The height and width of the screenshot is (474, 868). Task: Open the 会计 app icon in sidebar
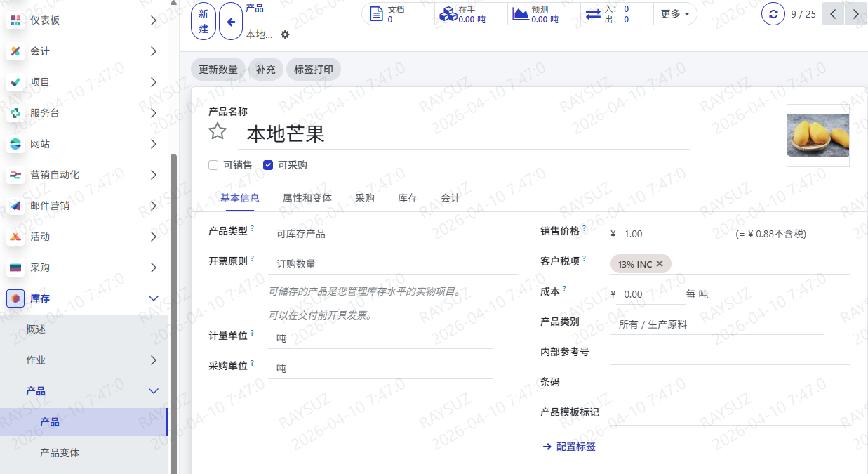[x=15, y=51]
